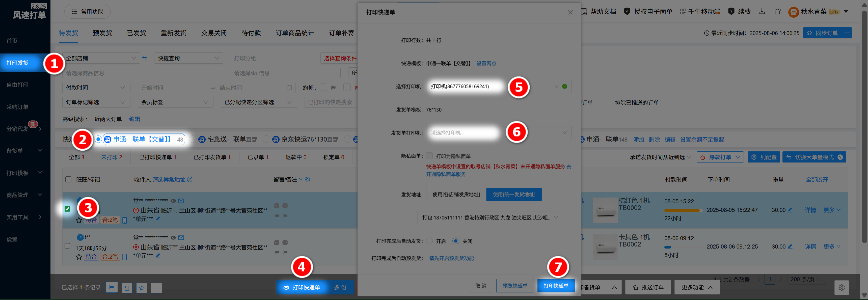
Task: Open the 未打印 2 sub-tab
Action: pyautogui.click(x=112, y=157)
